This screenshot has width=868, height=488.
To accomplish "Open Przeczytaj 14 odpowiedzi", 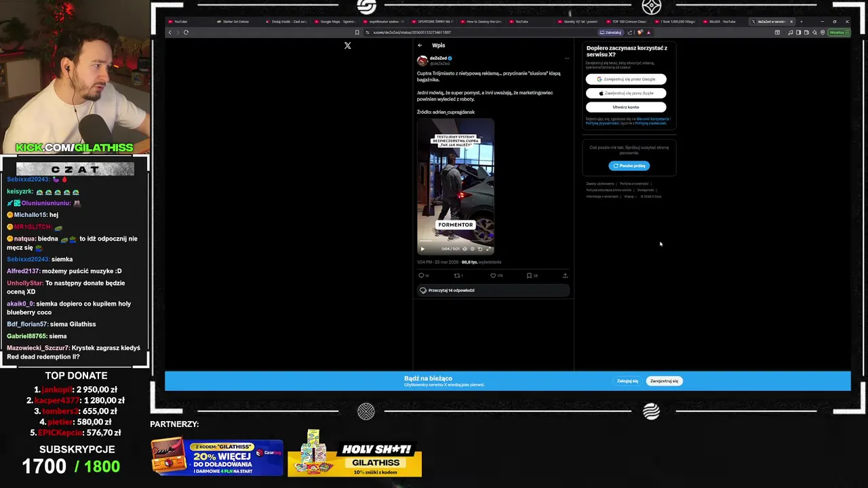I will pyautogui.click(x=494, y=290).
